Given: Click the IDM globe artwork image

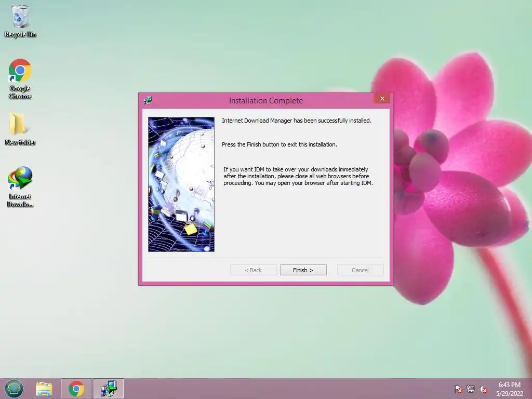Looking at the screenshot, I should point(181,184).
